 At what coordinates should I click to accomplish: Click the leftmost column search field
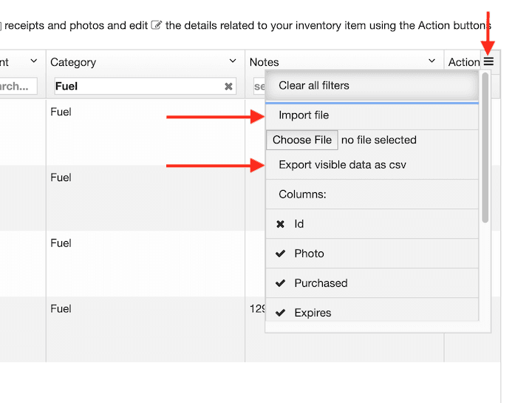click(18, 87)
